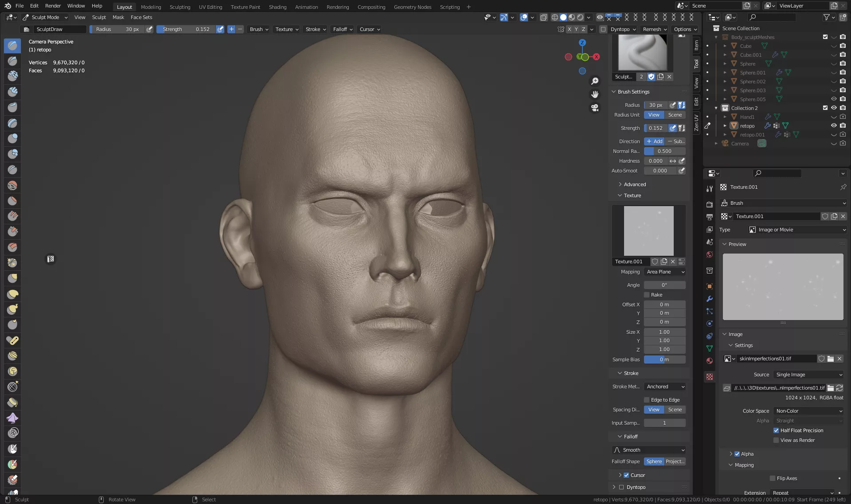Disable Half Float Precision checkbox
851x504 pixels.
pyautogui.click(x=776, y=430)
